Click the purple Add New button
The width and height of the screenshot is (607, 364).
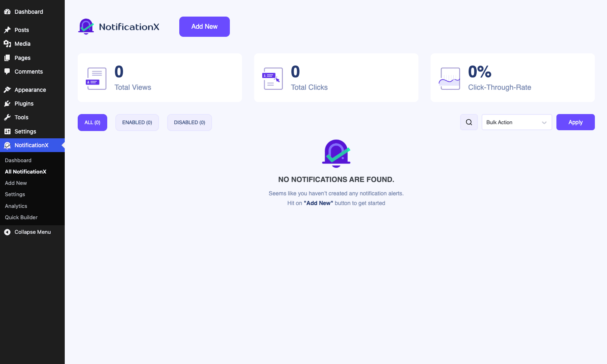coord(204,27)
